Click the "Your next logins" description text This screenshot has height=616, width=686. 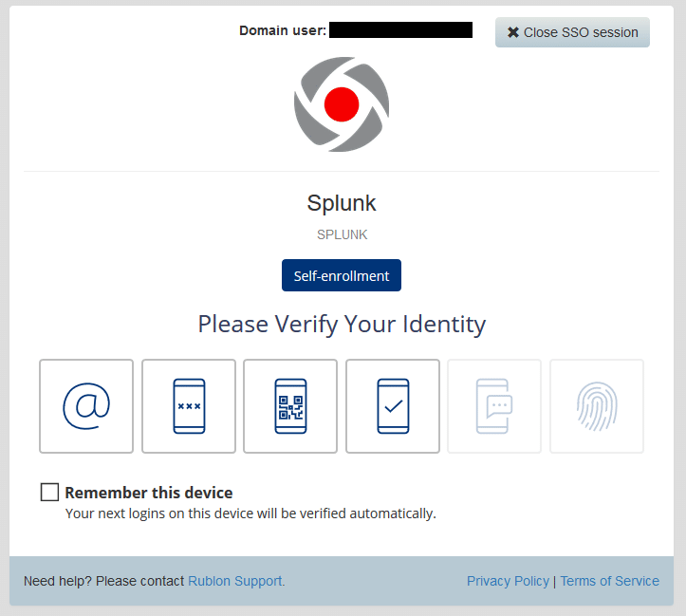[250, 513]
